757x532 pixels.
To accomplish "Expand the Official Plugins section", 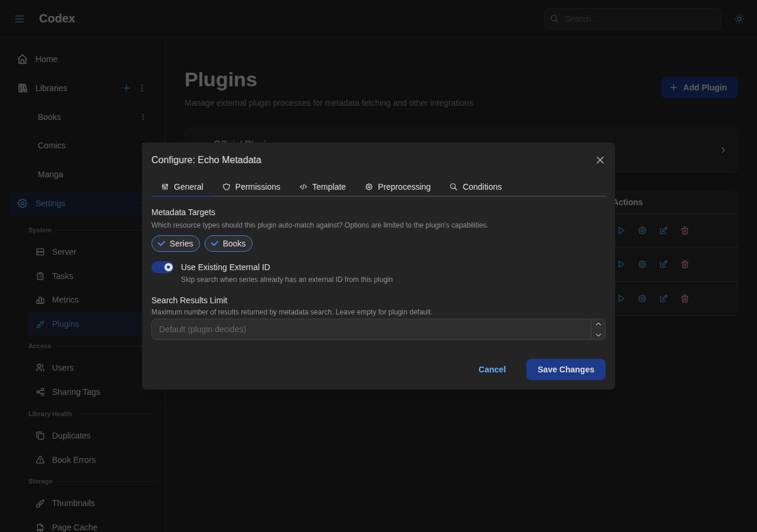I will coord(722,150).
